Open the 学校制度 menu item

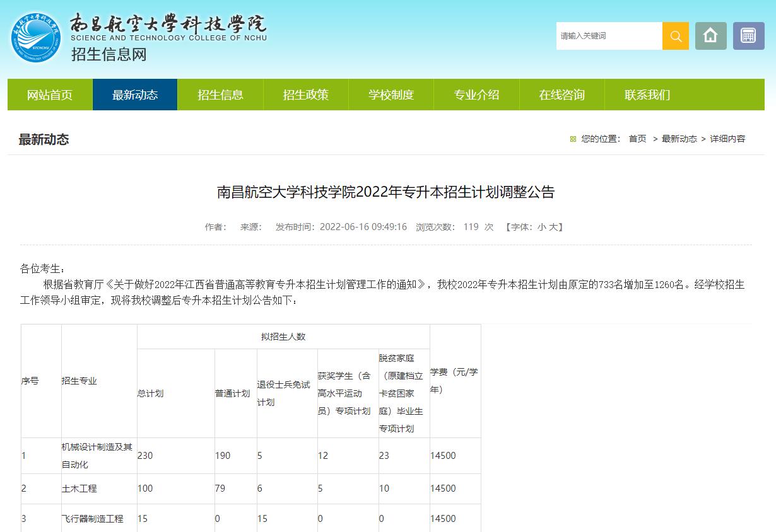click(391, 95)
